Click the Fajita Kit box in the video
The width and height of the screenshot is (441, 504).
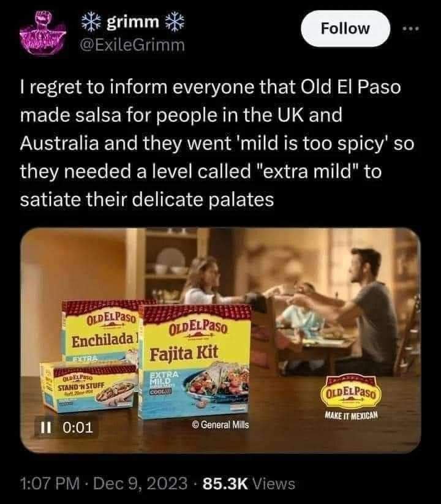pyautogui.click(x=195, y=361)
